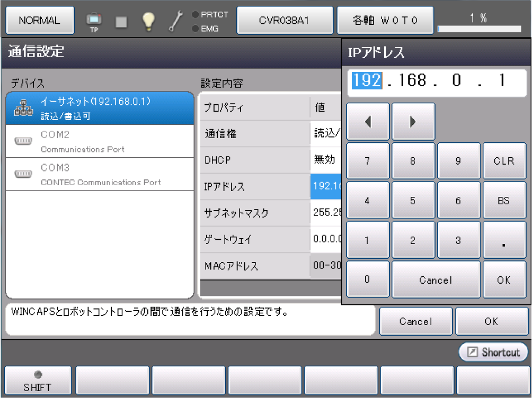Viewport: 532px width, 398px height.
Task: Select the COM2 Communications Port device
Action: (x=100, y=141)
